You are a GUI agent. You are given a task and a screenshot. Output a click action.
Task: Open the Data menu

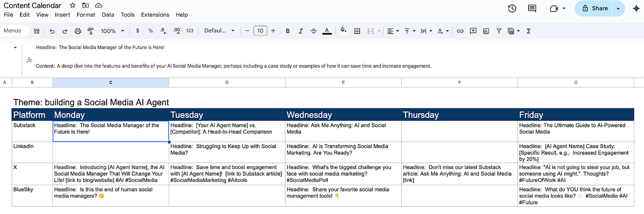[x=108, y=15]
